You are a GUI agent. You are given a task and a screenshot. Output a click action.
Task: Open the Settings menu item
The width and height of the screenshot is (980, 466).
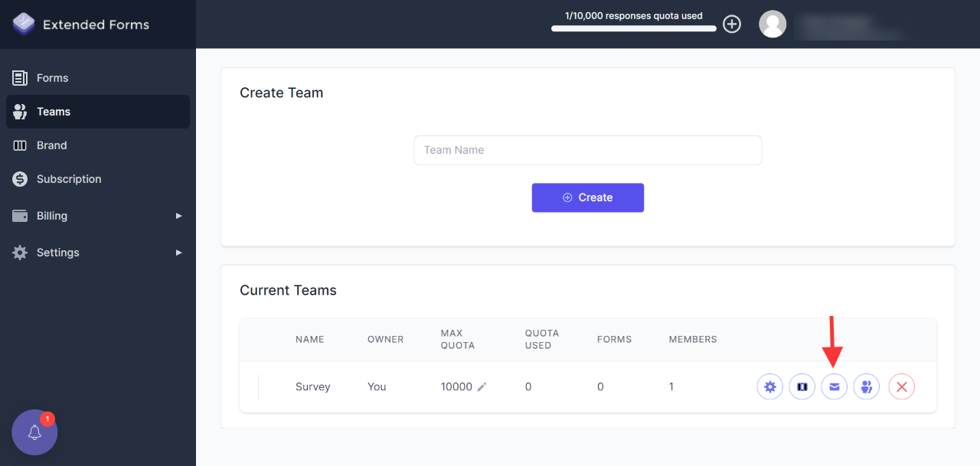(98, 253)
